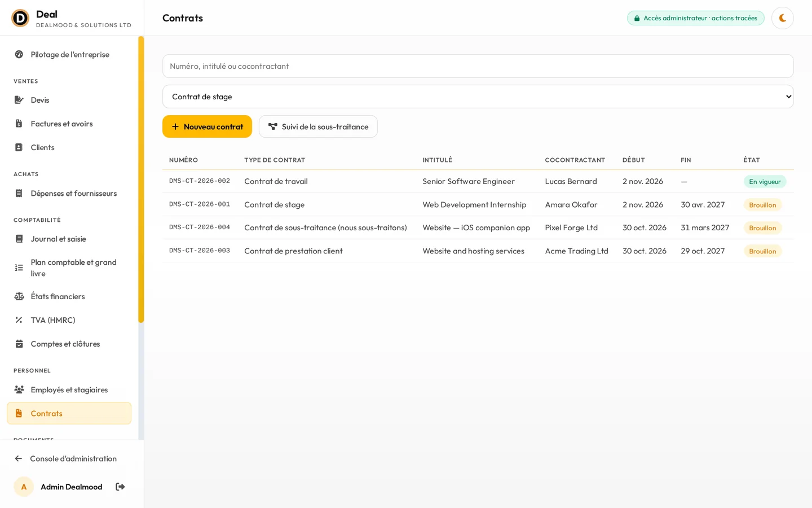Create a new contract with Nouveau contrat
812x508 pixels.
tap(207, 126)
